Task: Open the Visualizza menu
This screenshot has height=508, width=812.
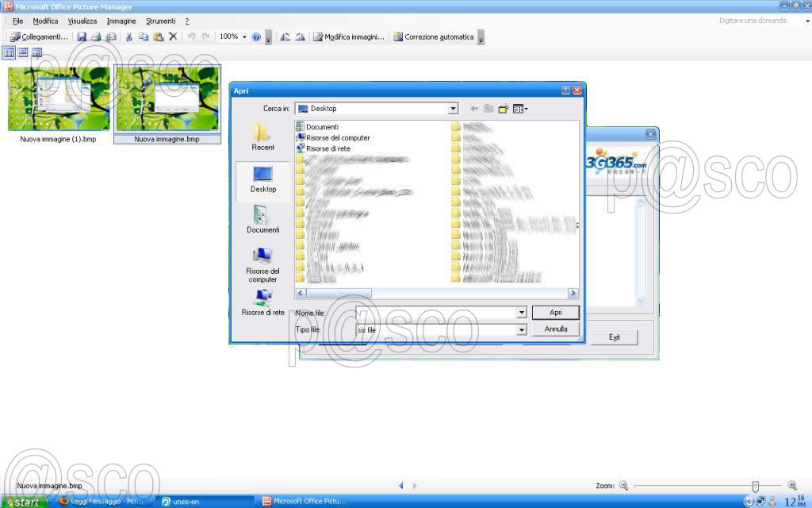Action: [82, 21]
